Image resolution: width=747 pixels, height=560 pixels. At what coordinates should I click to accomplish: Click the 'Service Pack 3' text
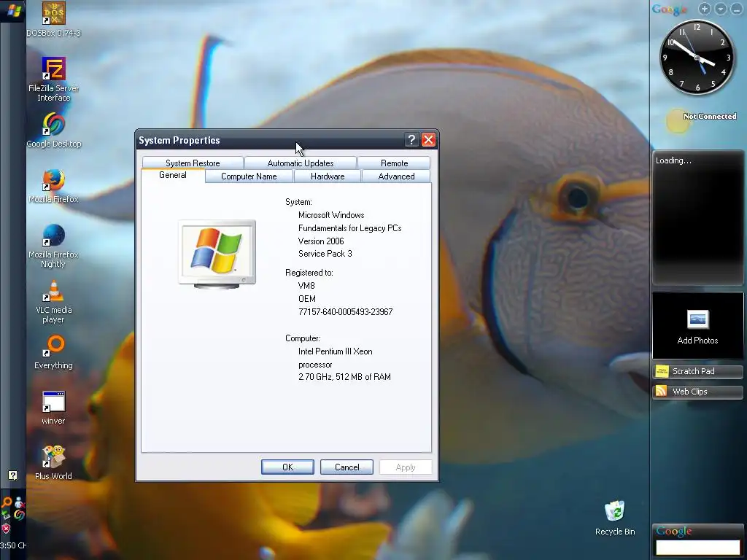coord(325,254)
